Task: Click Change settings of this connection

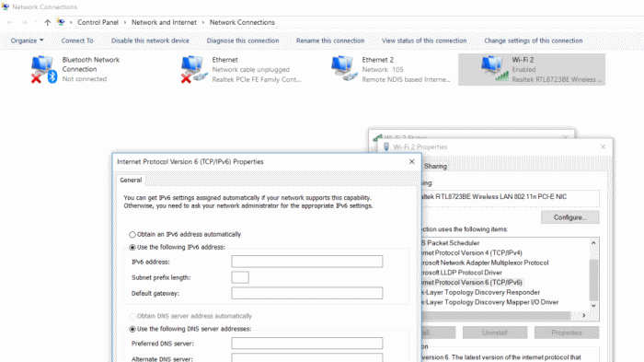Action: pos(533,41)
